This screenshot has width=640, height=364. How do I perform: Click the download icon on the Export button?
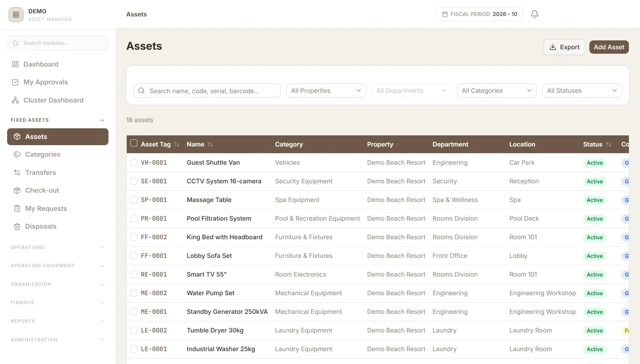553,47
